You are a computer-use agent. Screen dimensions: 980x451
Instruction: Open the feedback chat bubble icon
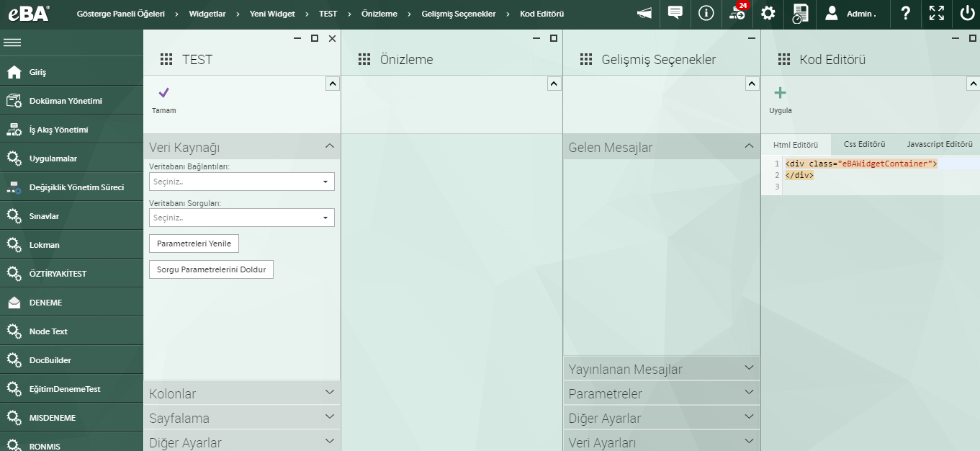675,13
